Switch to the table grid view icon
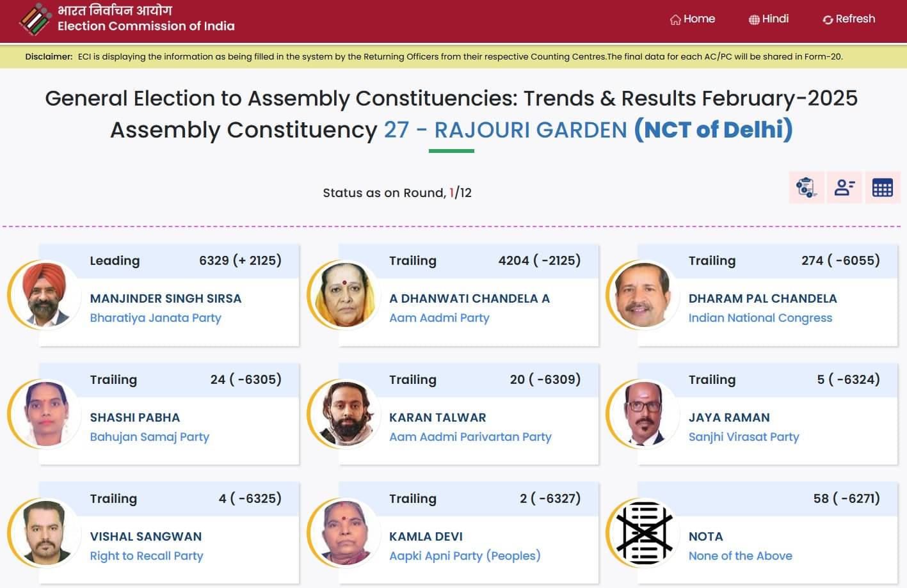Screen dimensions: 907x588 [882, 187]
